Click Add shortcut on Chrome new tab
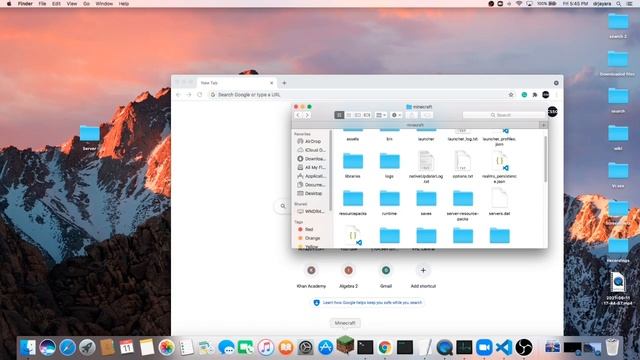This screenshot has width=640, height=360. tap(423, 276)
